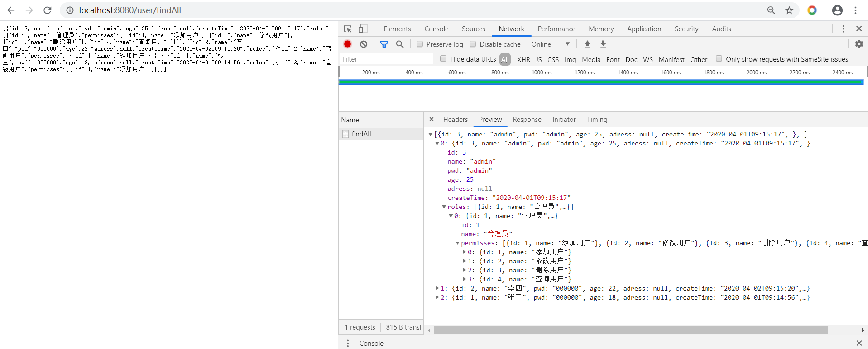Viewport: 868px width, 349px height.
Task: Open the zoom magnifier in address bar
Action: (771, 10)
